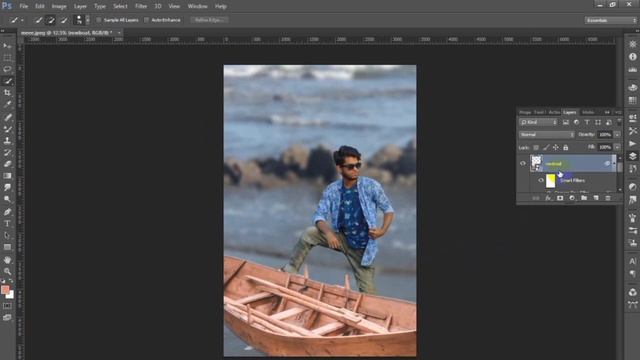The image size is (640, 360).
Task: Click Add to selection mode icon
Action: tap(51, 20)
